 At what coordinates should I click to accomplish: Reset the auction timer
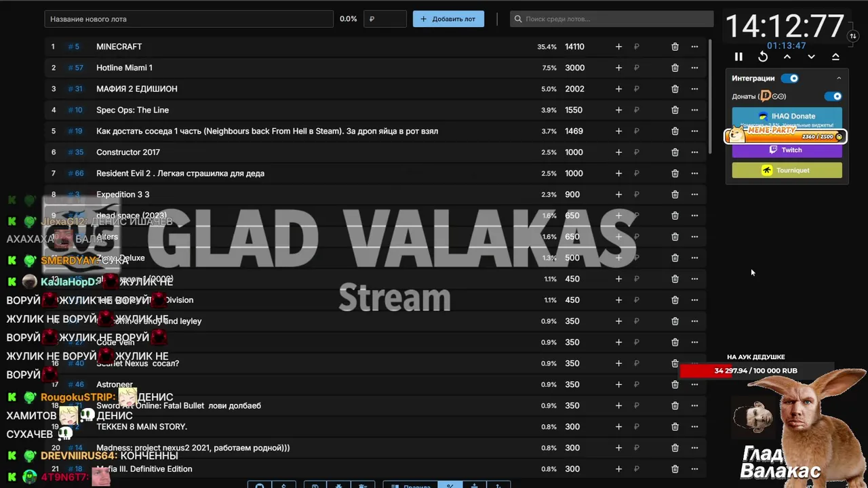763,57
